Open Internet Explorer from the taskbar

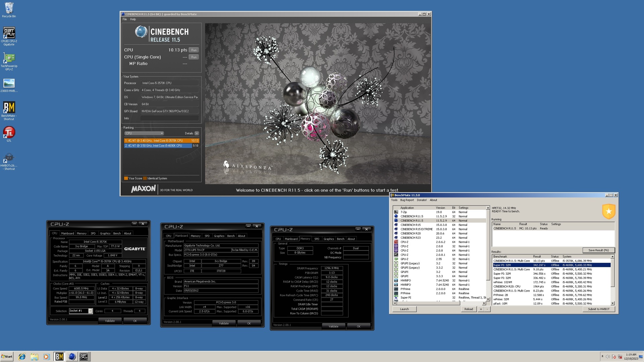point(22,357)
